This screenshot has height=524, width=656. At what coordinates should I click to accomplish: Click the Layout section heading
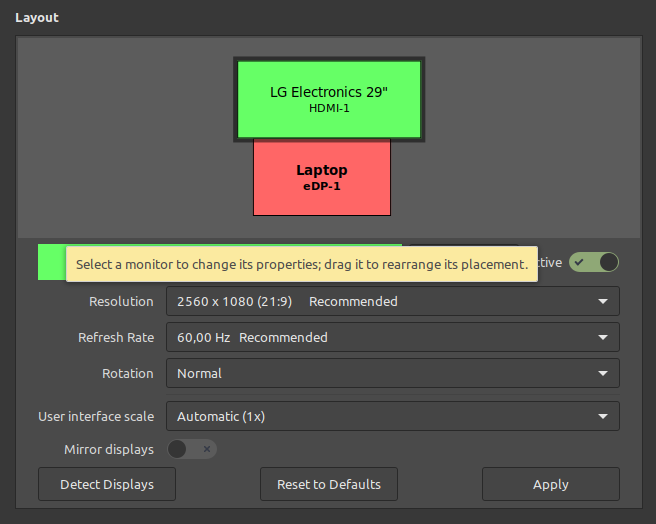click(37, 17)
